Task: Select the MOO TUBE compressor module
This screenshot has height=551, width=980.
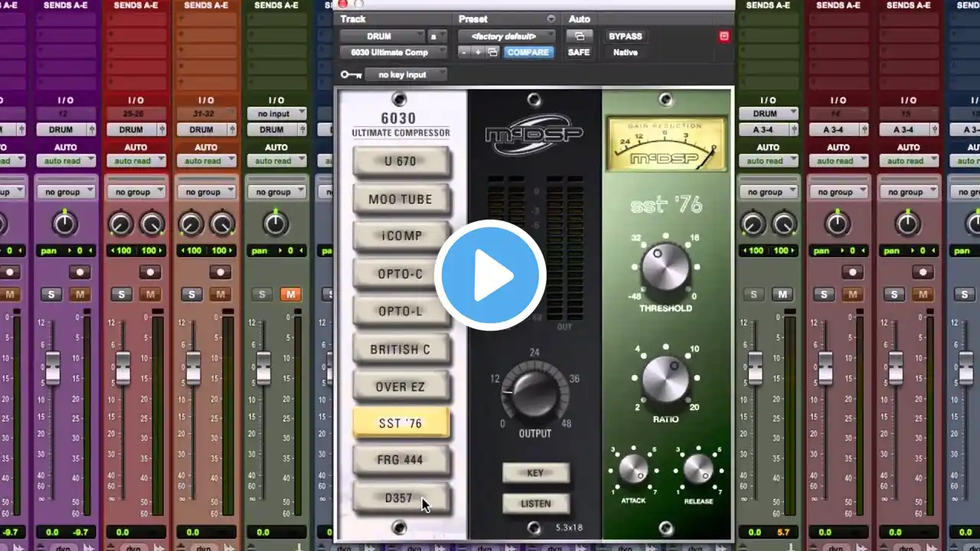Action: (400, 199)
